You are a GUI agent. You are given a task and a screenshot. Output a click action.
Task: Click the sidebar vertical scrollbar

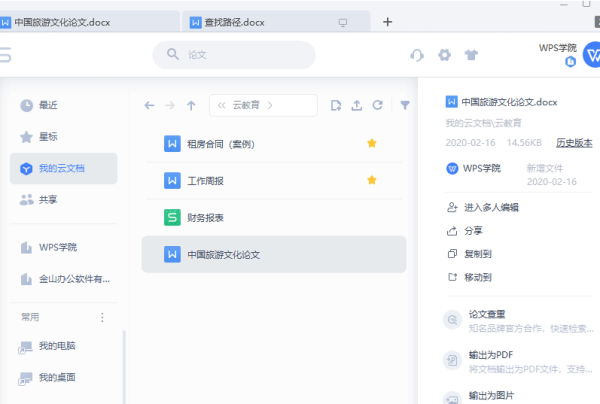coord(124,367)
